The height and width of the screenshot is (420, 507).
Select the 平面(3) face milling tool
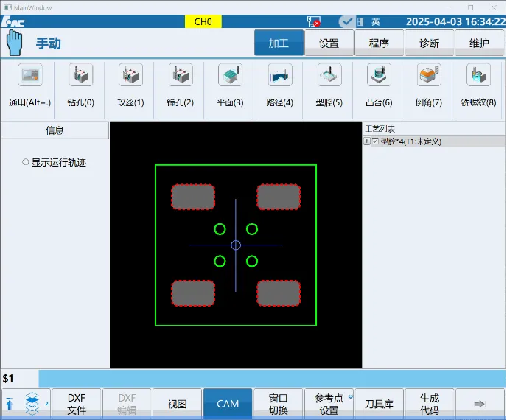point(230,75)
